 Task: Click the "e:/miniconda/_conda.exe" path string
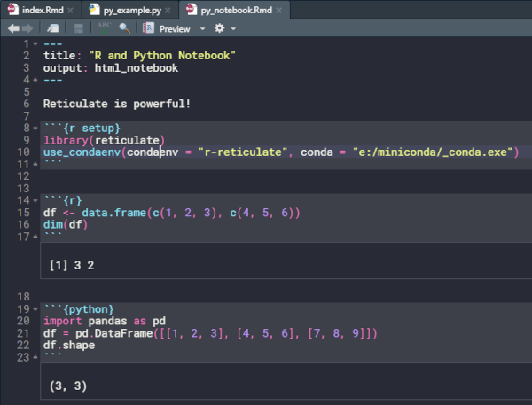coord(433,152)
